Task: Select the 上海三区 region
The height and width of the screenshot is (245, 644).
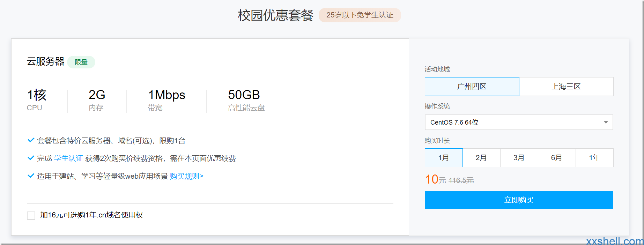Action: pos(566,87)
